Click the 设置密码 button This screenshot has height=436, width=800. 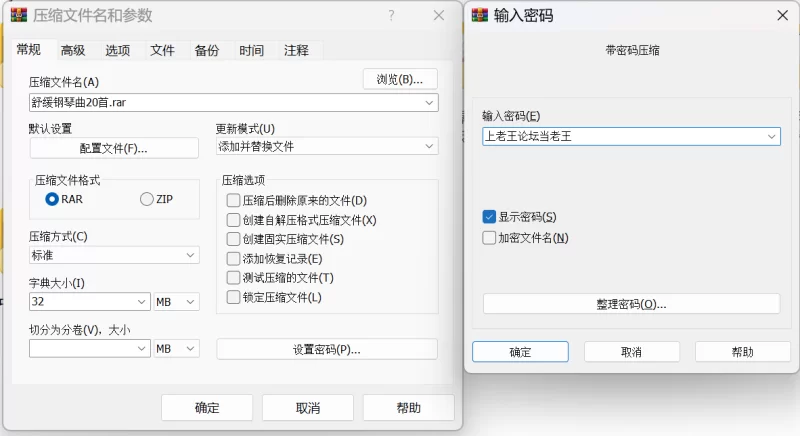point(326,350)
